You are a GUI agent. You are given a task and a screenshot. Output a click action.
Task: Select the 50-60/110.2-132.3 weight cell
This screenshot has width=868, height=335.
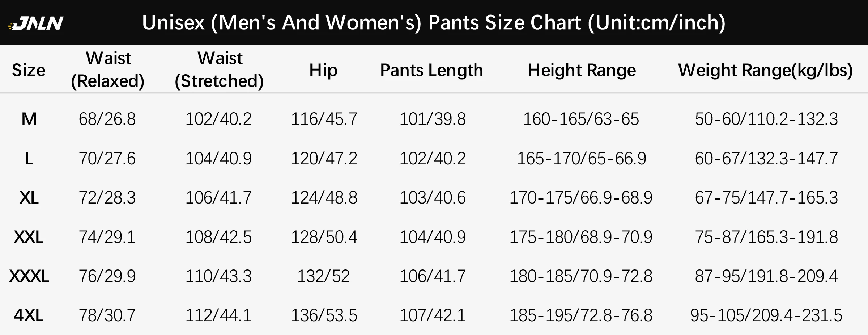click(766, 119)
